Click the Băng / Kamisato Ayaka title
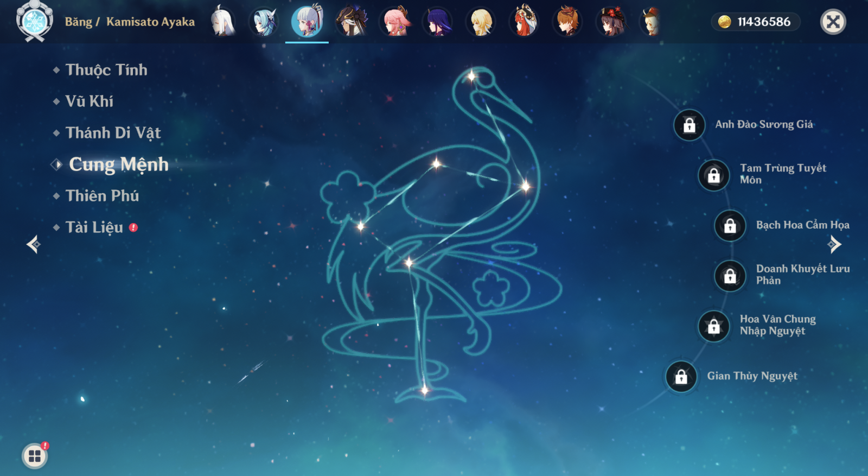Screen dimensions: 868x476 pos(130,22)
